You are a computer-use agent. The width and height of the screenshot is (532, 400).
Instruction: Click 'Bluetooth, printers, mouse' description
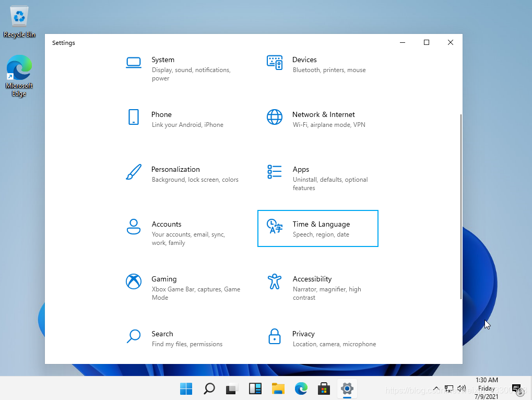pyautogui.click(x=329, y=70)
